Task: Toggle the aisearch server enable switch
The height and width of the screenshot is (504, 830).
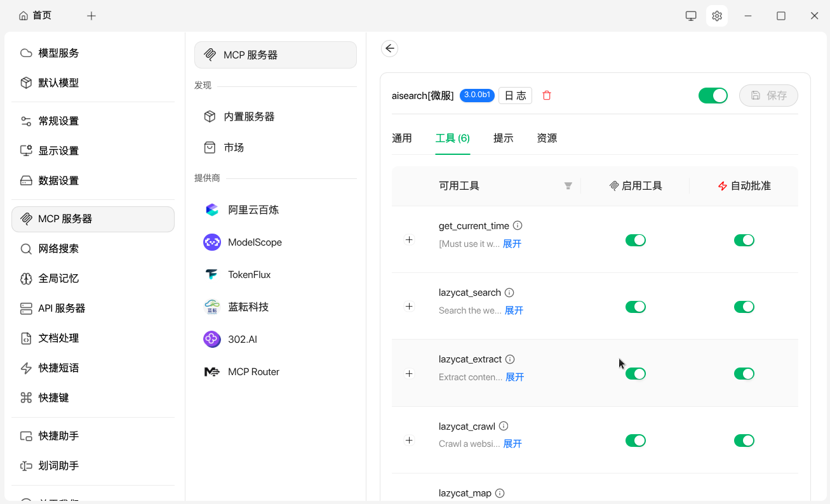Action: click(713, 95)
